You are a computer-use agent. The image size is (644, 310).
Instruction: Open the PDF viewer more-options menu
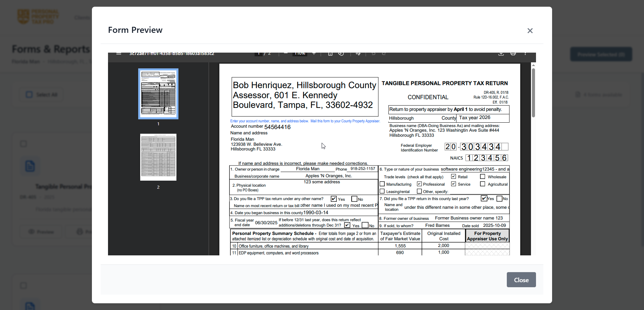pyautogui.click(x=525, y=54)
